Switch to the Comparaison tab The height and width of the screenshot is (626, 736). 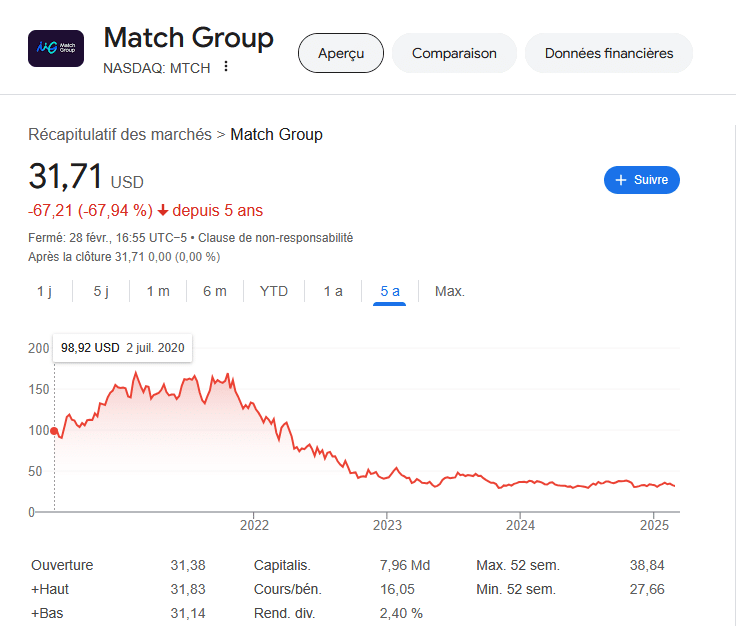tap(454, 53)
